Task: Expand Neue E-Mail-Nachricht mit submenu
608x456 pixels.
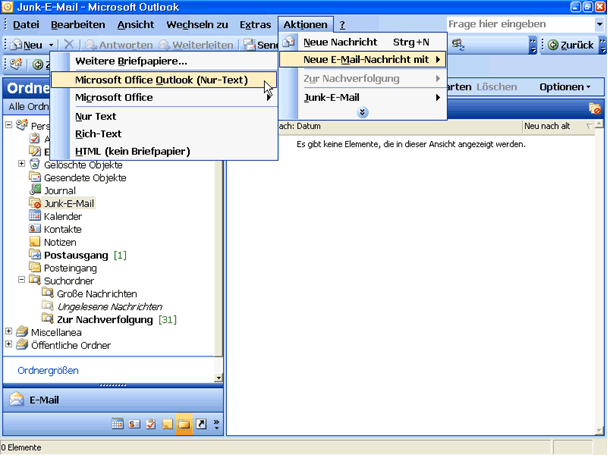Action: 363,60
